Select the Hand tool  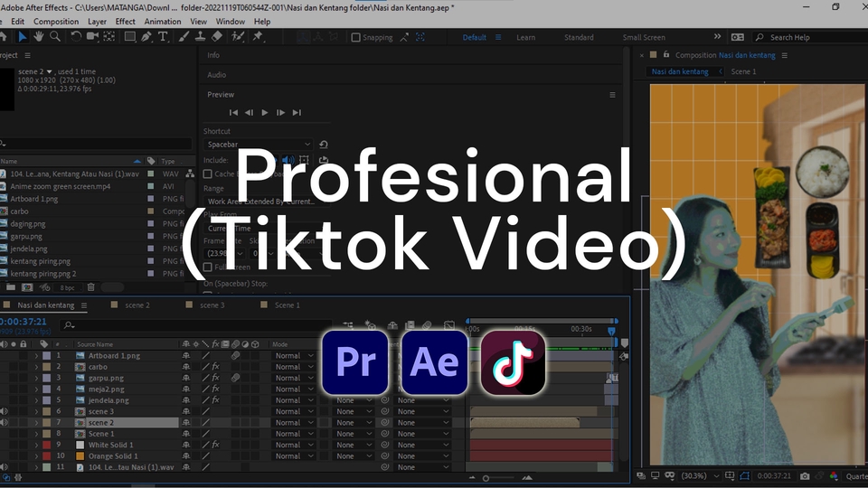coord(38,36)
